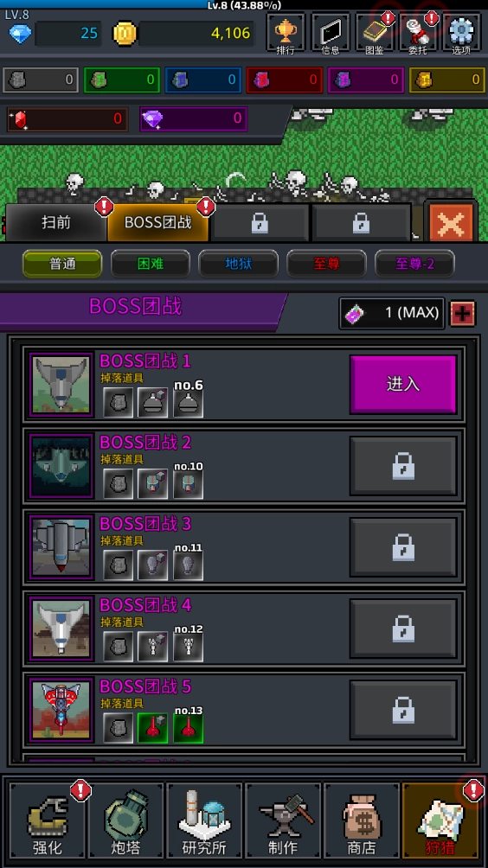Switch to the 扫前 tab
488x868 pixels.
point(56,222)
